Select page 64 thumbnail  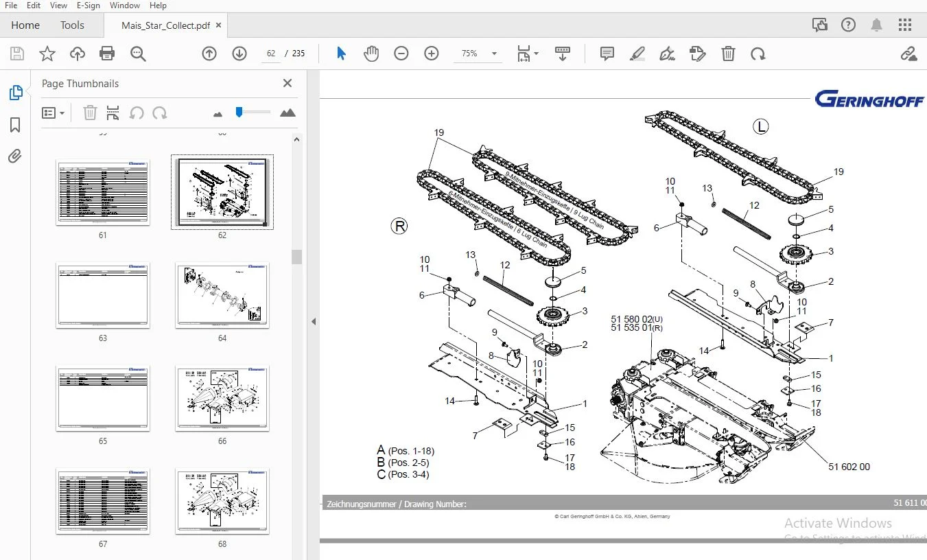coord(222,295)
